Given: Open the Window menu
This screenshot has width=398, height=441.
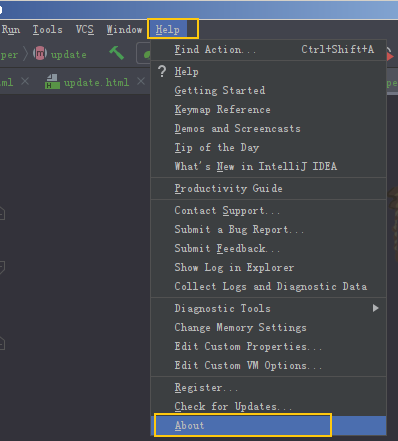Looking at the screenshot, I should 124,30.
